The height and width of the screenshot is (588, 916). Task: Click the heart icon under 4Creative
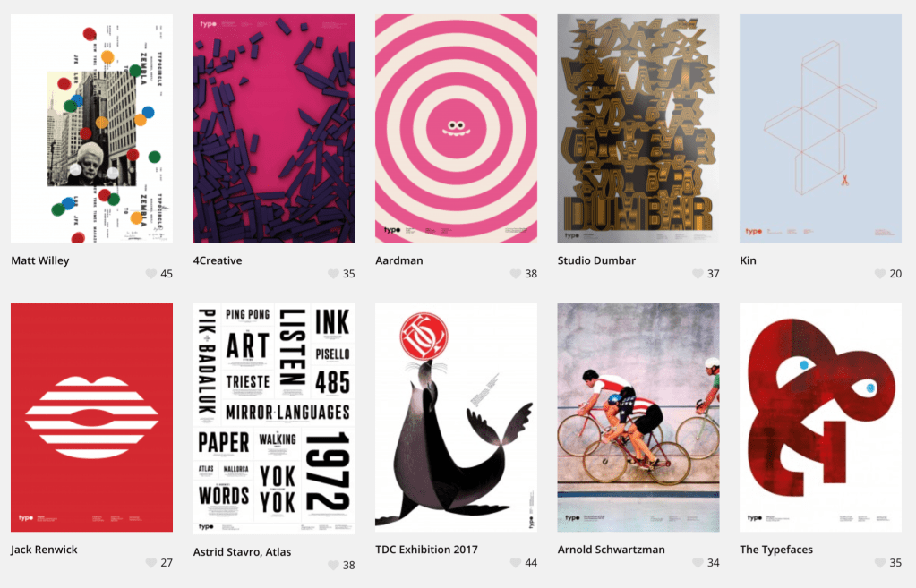[334, 274]
